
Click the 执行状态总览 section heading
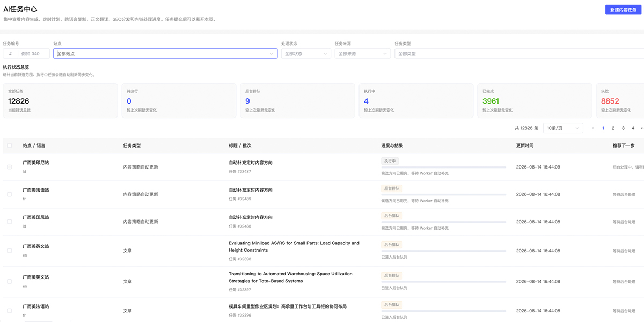click(16, 68)
